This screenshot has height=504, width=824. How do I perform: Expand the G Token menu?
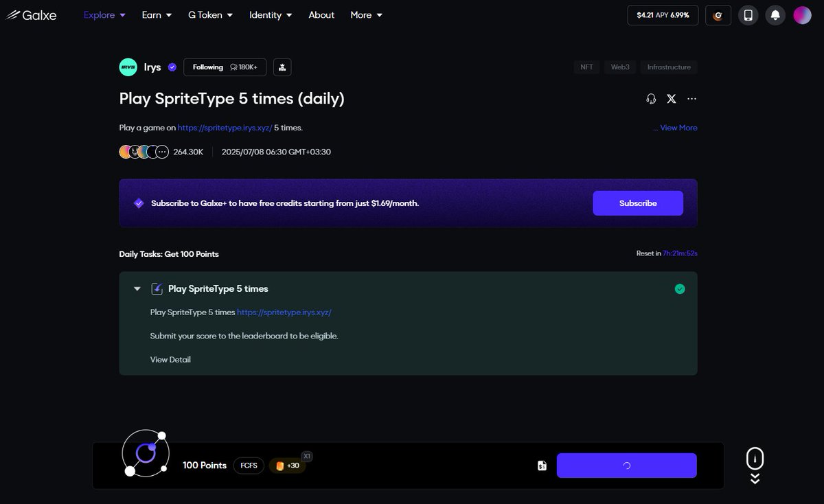click(210, 14)
